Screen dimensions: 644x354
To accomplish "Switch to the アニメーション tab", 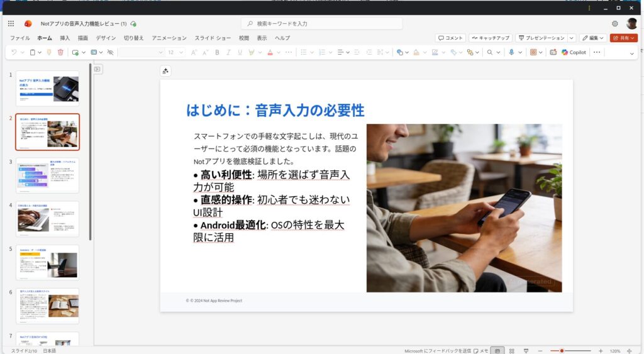I will click(x=169, y=38).
